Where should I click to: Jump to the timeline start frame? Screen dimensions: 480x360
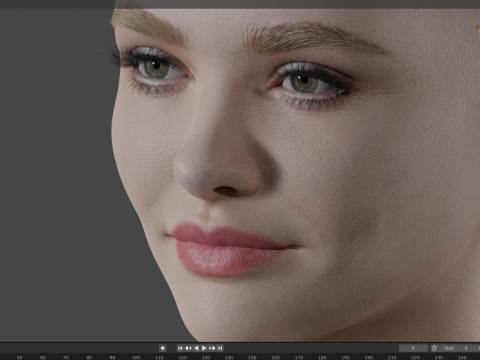pos(180,348)
